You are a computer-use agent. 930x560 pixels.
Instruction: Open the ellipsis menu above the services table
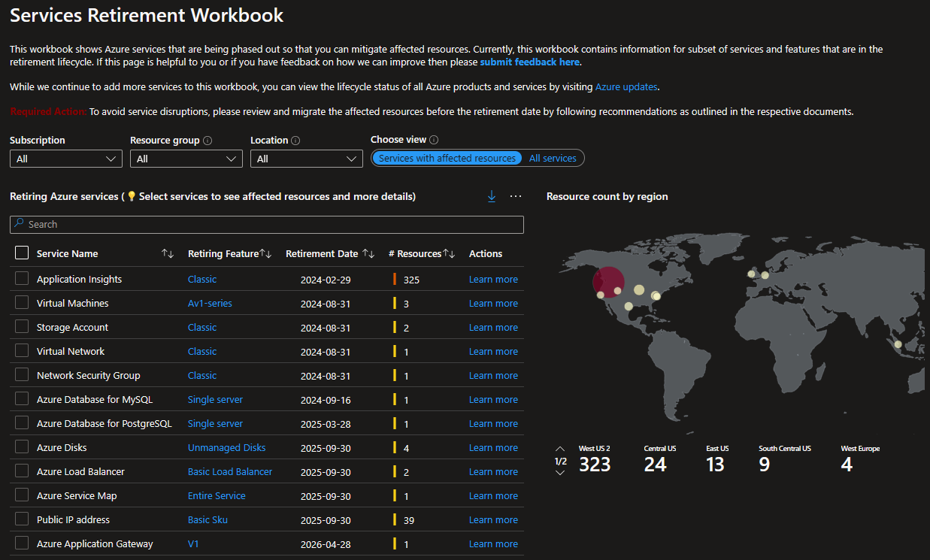pos(516,196)
